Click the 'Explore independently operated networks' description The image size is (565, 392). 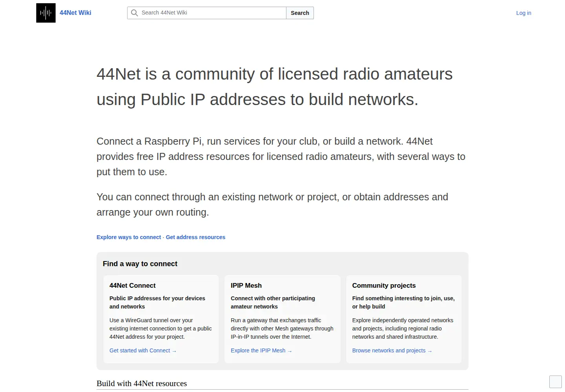[x=403, y=328]
